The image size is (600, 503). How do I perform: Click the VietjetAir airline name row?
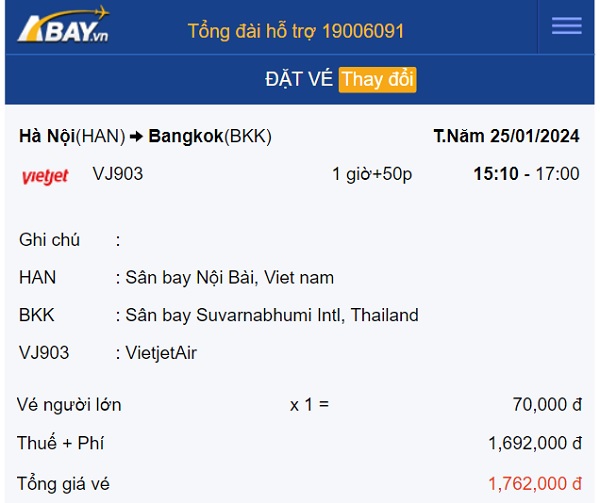[108, 353]
